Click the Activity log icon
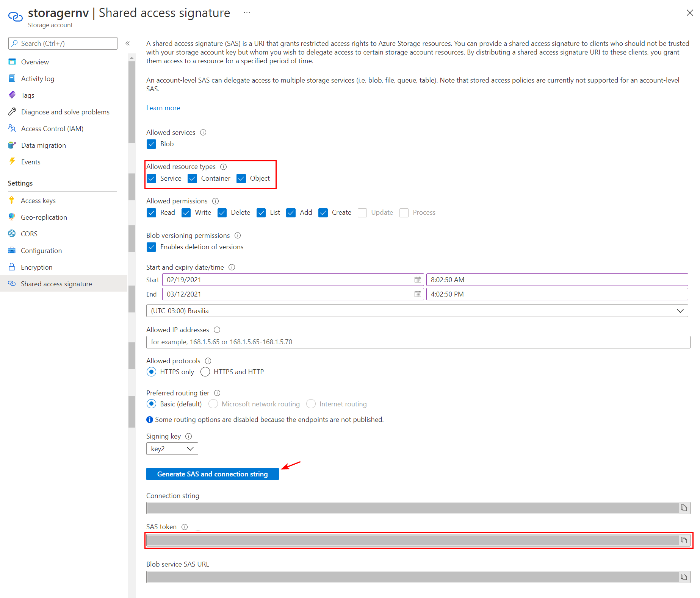 coord(12,78)
